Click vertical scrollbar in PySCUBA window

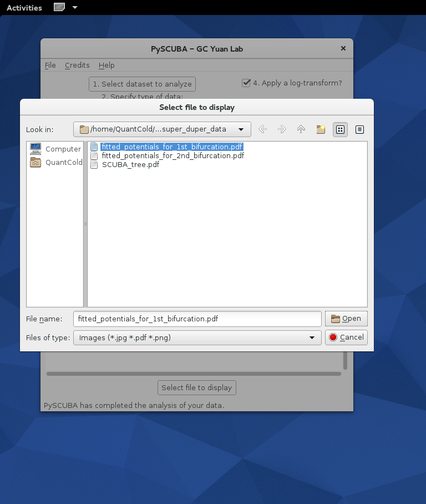(346, 360)
